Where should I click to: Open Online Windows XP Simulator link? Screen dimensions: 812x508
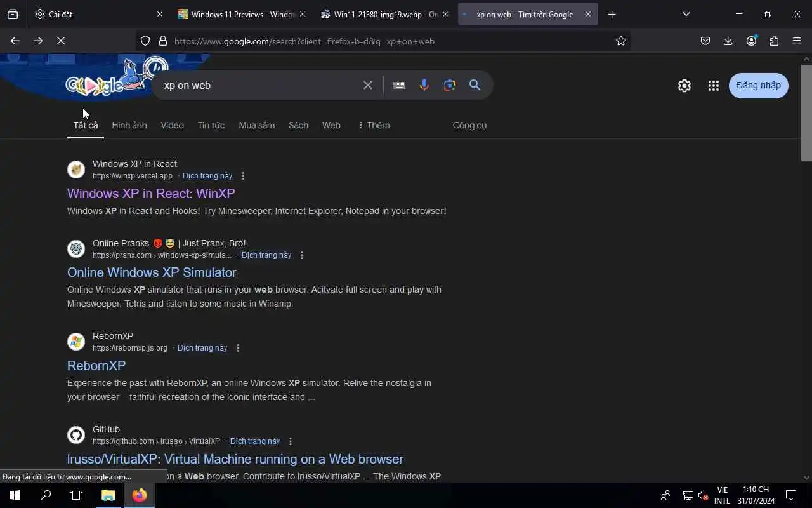(152, 272)
